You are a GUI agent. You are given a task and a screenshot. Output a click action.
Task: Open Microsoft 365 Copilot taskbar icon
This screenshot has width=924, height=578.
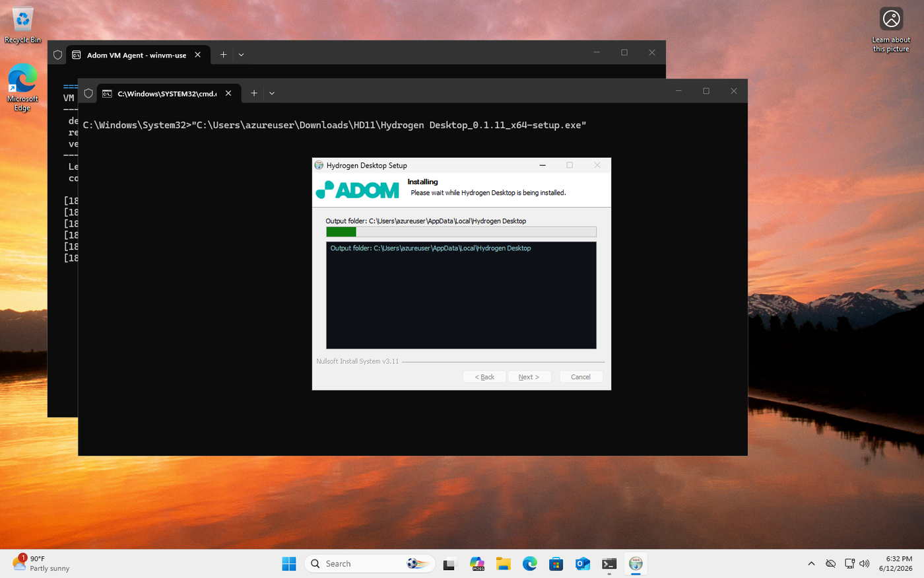[477, 563]
